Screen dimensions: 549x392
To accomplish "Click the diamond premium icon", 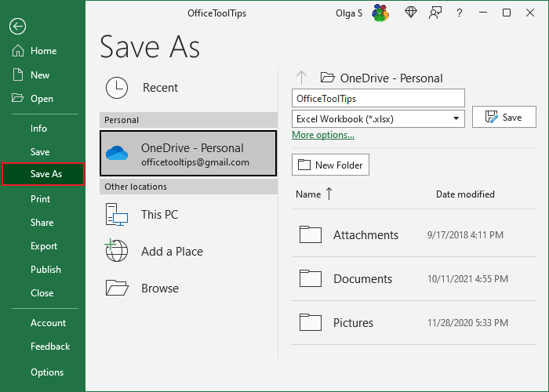I will click(x=411, y=13).
